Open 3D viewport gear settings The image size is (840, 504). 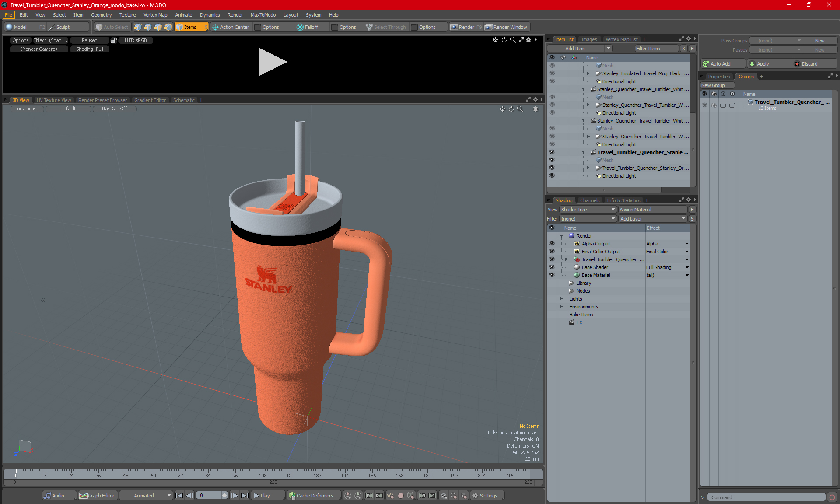coord(535,109)
